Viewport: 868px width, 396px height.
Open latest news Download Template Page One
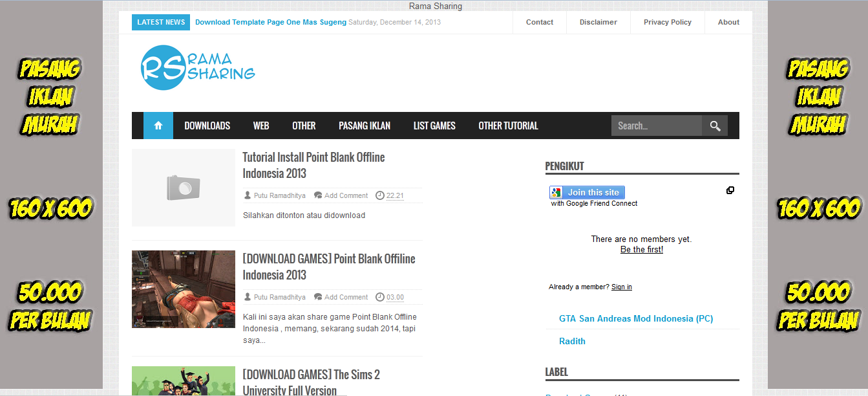click(271, 22)
